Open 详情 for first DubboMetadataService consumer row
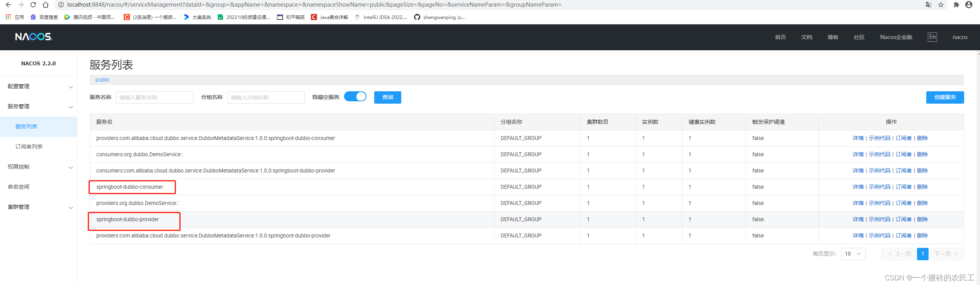This screenshot has height=285, width=980. (858, 138)
